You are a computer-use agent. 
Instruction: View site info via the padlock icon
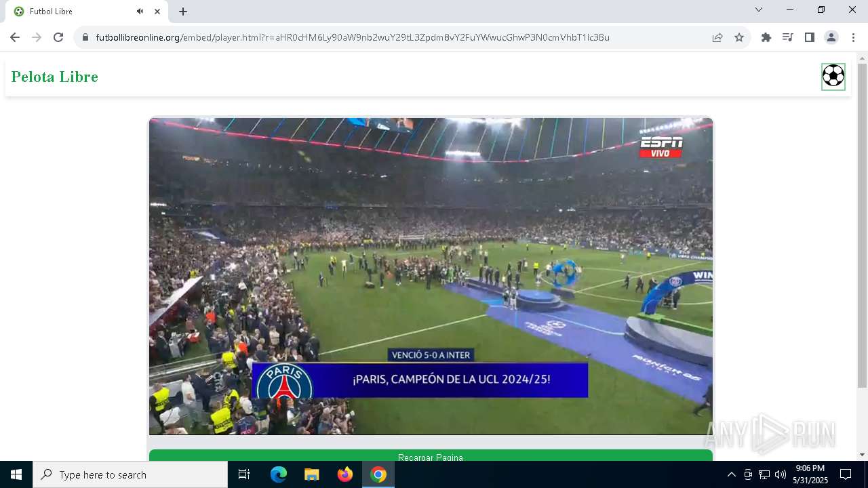click(x=85, y=37)
